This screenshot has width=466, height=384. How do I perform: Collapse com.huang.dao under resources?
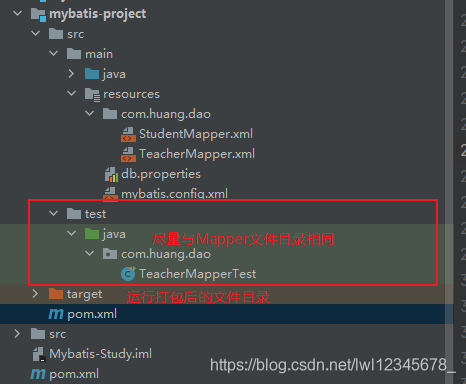(89, 113)
